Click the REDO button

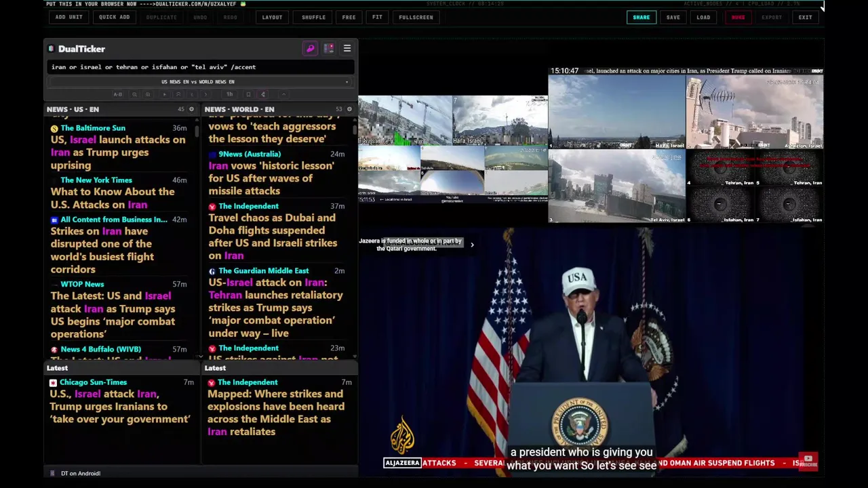coord(231,17)
